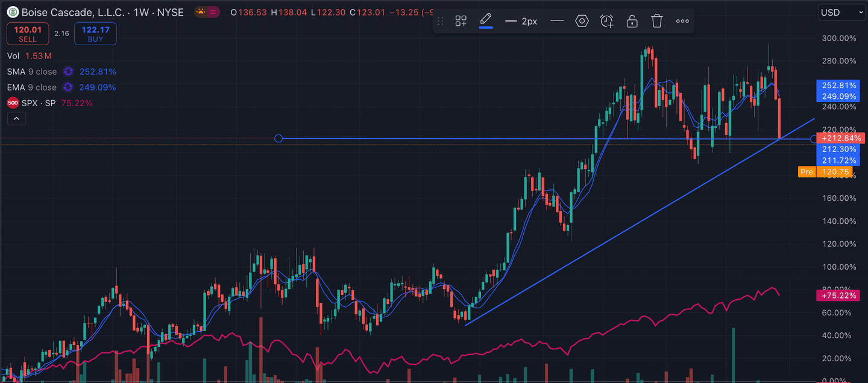The height and width of the screenshot is (383, 868).
Task: Add an alert via the clock-plus icon
Action: [x=606, y=20]
